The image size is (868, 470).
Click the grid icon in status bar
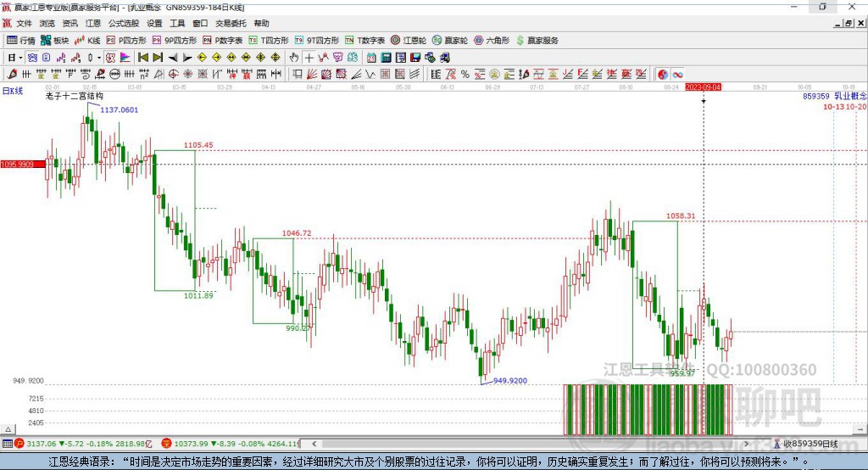(7, 444)
